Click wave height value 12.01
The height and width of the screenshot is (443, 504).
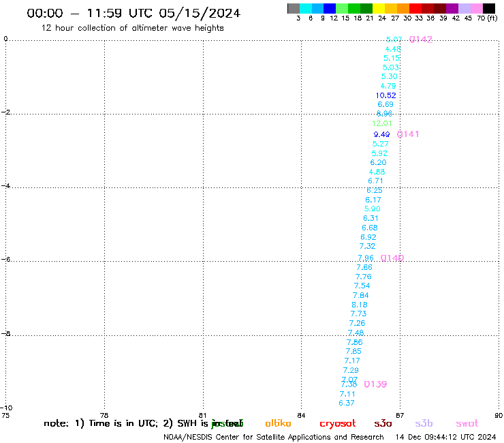(382, 123)
